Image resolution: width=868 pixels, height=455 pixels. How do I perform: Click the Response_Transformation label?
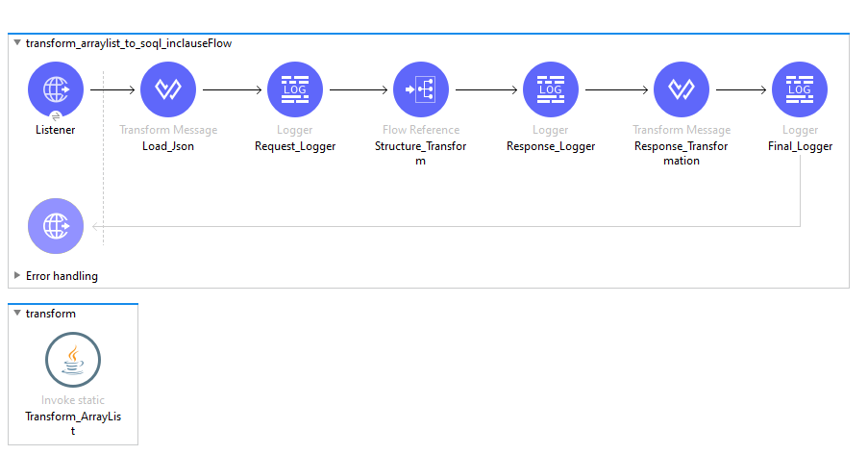[x=682, y=154]
